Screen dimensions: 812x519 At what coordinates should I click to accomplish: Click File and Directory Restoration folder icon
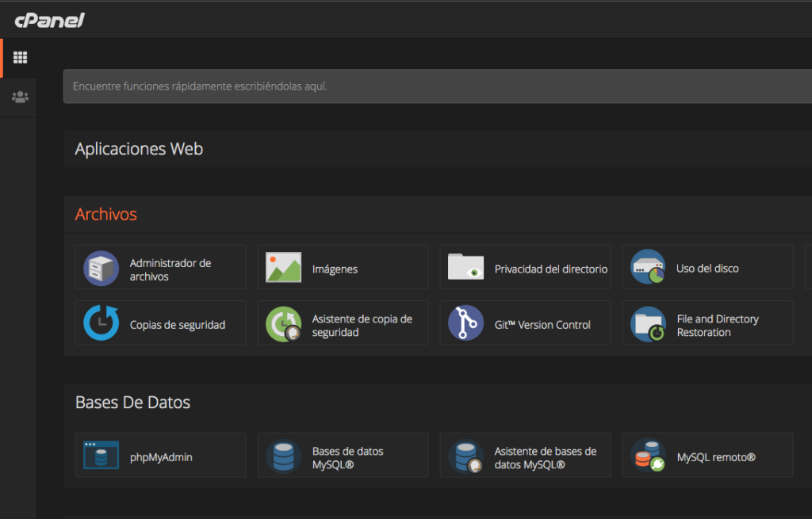point(649,324)
